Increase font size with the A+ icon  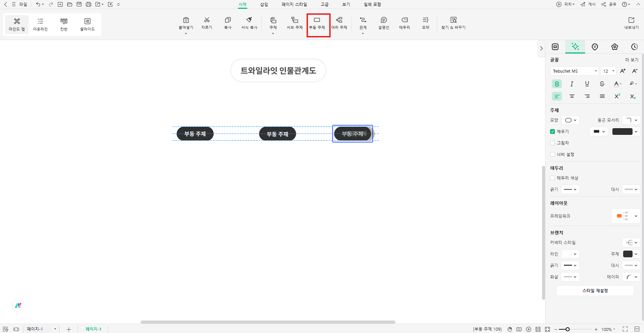click(x=623, y=71)
